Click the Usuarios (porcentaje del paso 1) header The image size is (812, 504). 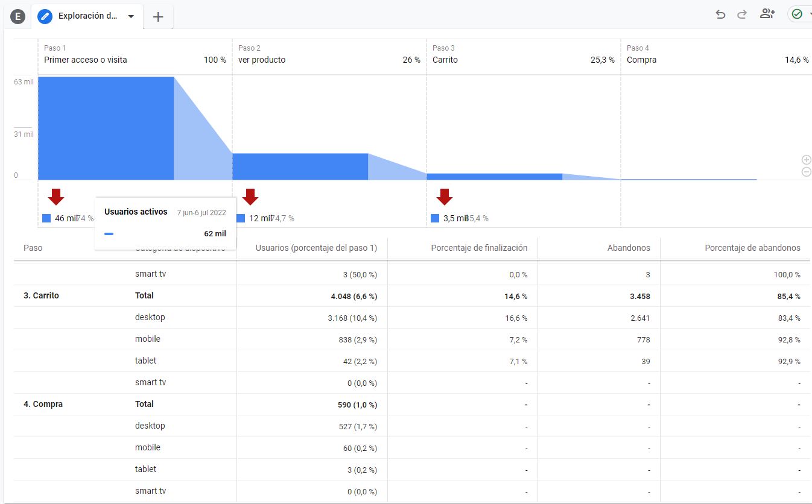[316, 248]
